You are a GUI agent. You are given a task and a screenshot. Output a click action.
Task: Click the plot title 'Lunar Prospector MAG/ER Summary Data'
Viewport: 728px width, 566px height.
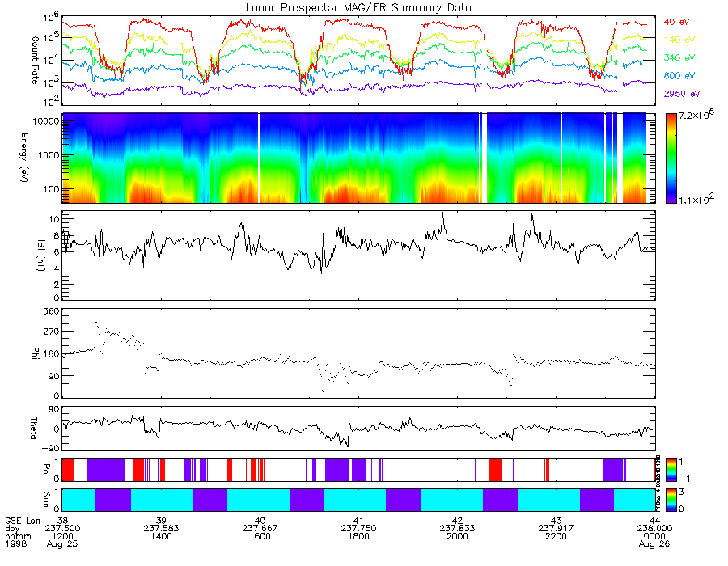(358, 8)
